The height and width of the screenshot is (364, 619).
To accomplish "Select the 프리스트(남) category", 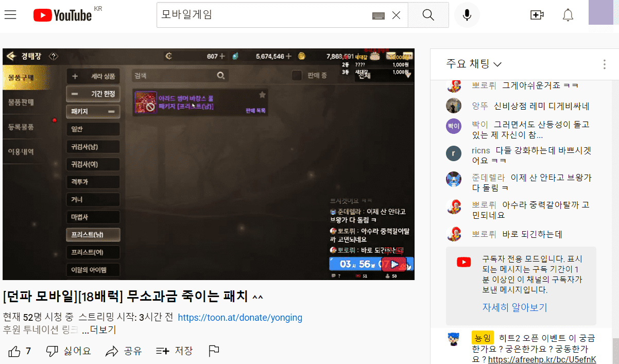I will [x=93, y=235].
